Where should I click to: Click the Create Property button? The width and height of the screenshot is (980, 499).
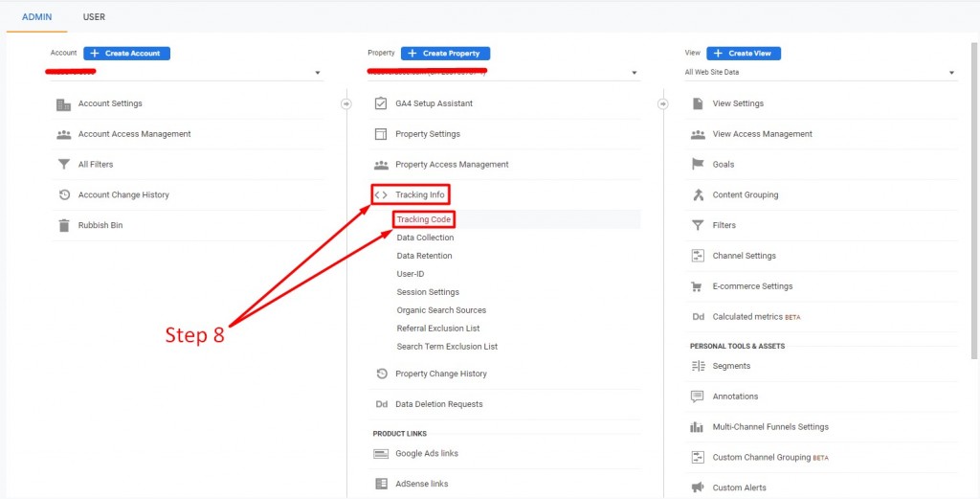(446, 54)
